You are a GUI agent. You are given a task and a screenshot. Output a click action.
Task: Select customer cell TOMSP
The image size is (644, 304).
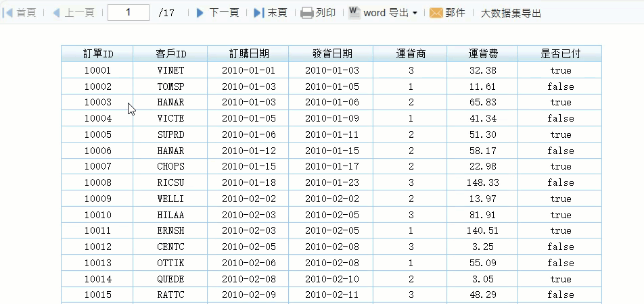point(170,86)
